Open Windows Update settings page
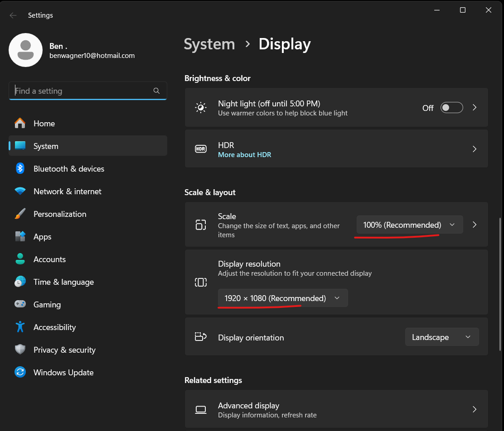Screen dimensions: 504x431 88,372
